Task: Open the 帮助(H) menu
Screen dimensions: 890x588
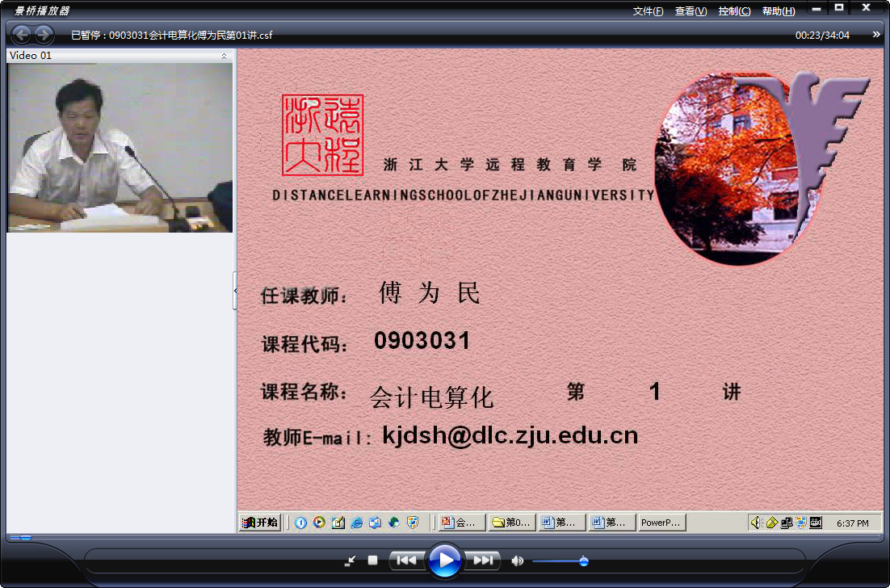Action: [x=779, y=11]
